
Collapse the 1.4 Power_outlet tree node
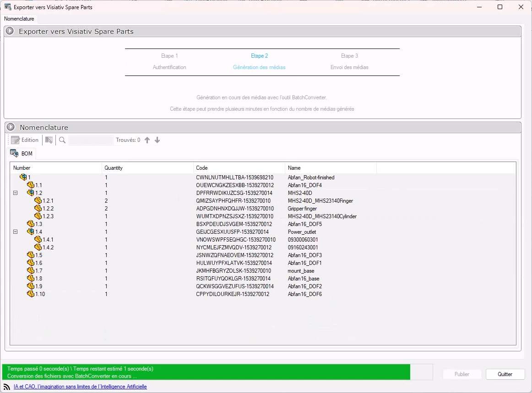click(x=16, y=231)
